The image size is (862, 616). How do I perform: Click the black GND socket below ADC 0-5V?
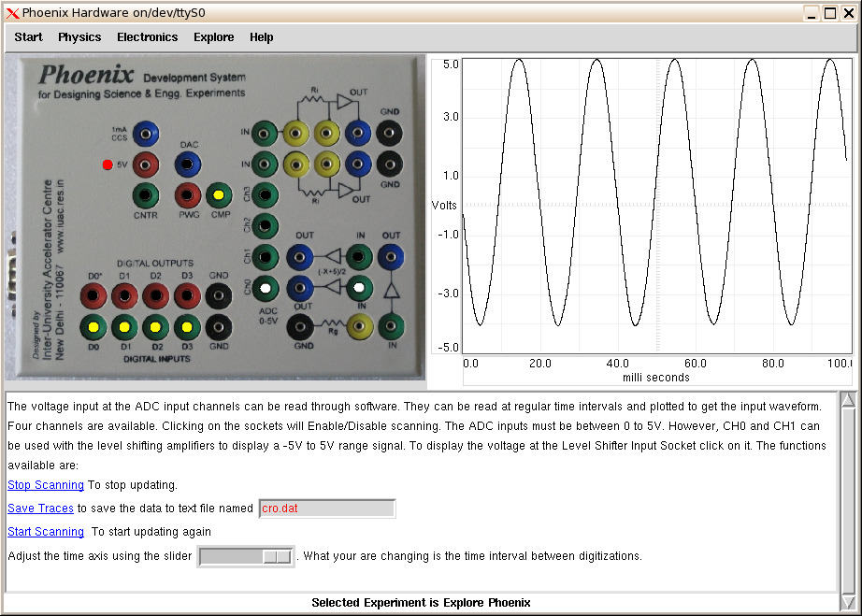[300, 327]
